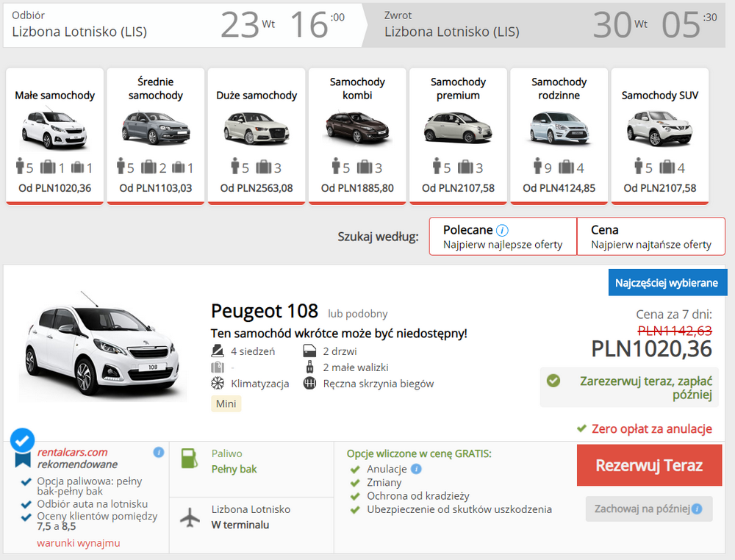Sort by Polecane best offers first
The height and width of the screenshot is (560, 735).
pos(503,236)
